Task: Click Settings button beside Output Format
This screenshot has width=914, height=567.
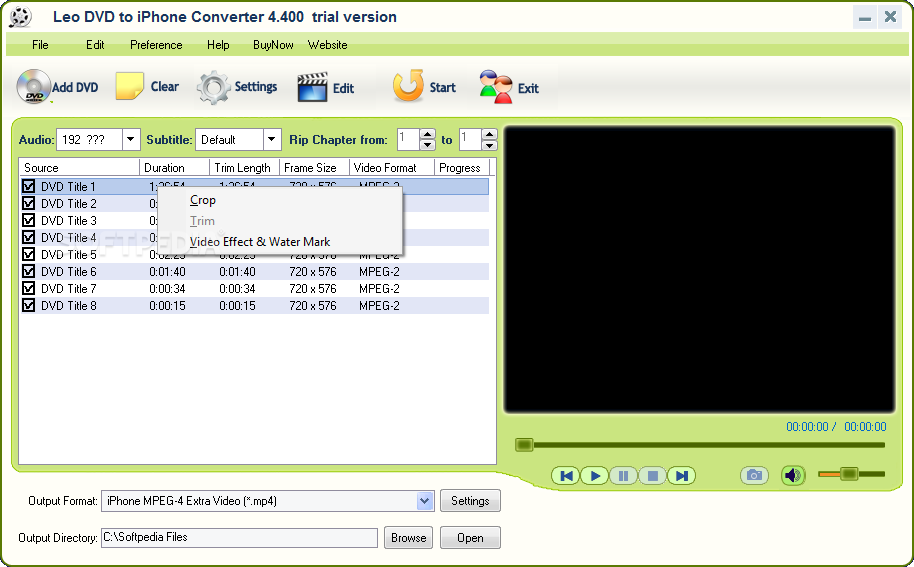Action: point(470,501)
